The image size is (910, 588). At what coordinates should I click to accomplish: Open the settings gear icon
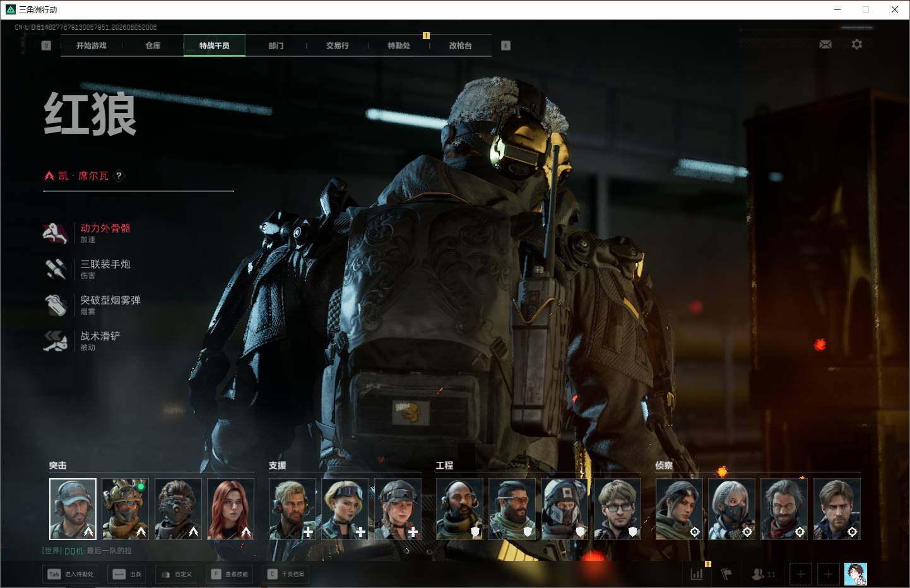coord(856,44)
